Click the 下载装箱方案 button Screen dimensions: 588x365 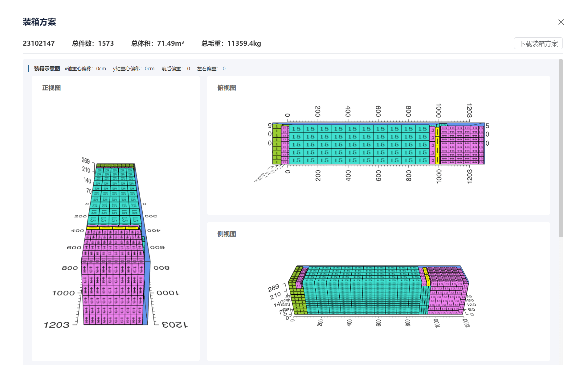(538, 44)
